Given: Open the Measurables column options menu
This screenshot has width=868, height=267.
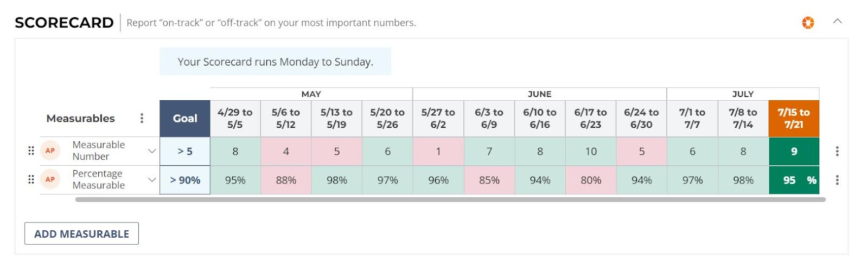Looking at the screenshot, I should (142, 118).
